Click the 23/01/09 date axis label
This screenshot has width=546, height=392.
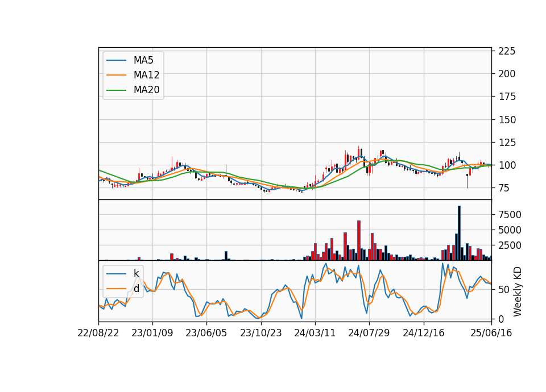(x=152, y=333)
